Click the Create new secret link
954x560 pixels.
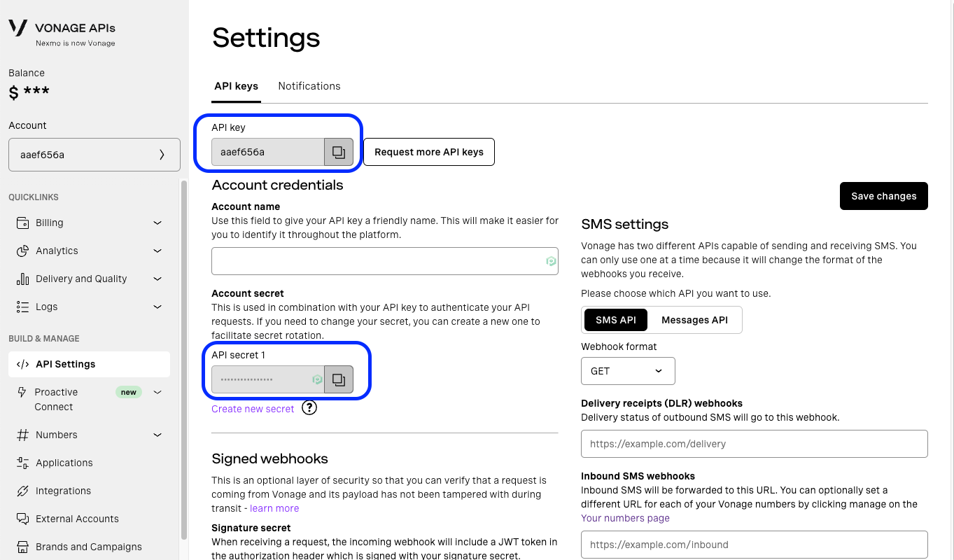(x=253, y=409)
